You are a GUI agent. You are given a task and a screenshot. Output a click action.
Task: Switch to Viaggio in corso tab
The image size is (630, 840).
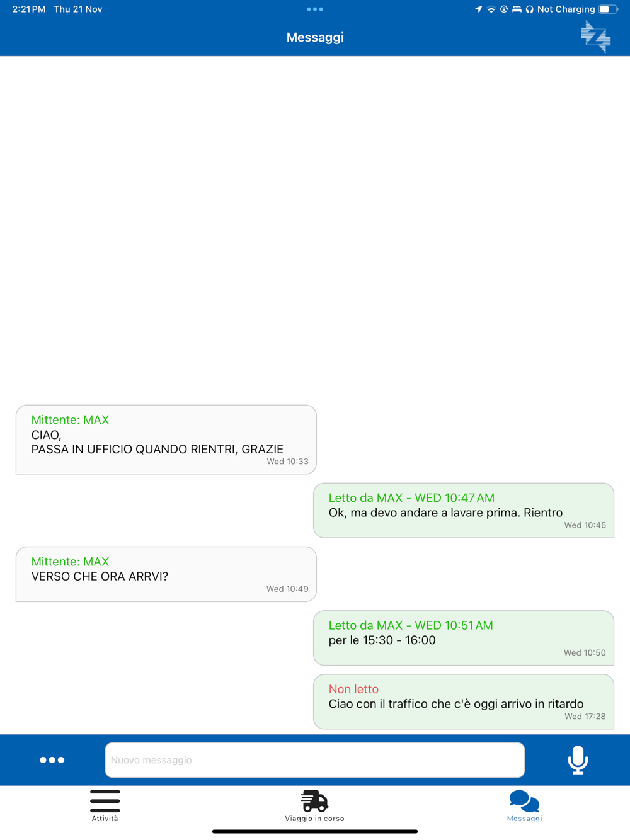click(x=314, y=805)
